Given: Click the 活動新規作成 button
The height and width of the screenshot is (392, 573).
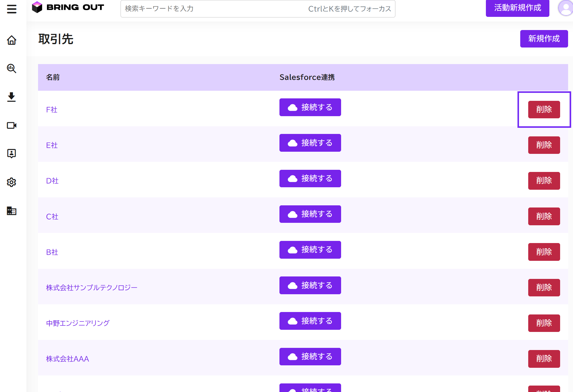Looking at the screenshot, I should (517, 8).
